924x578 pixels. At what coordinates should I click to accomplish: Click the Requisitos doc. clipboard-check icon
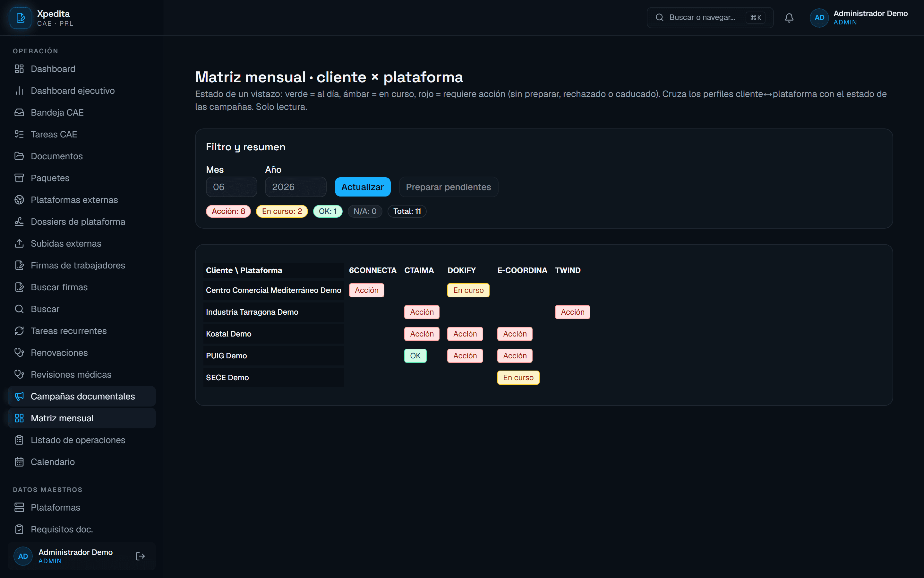pyautogui.click(x=19, y=529)
